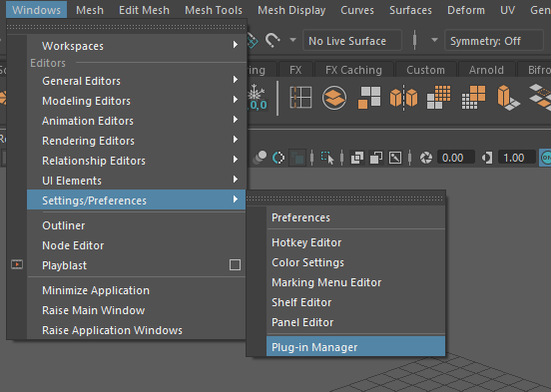
Task: Switch to the Arnold shelf tab
Action: point(486,70)
